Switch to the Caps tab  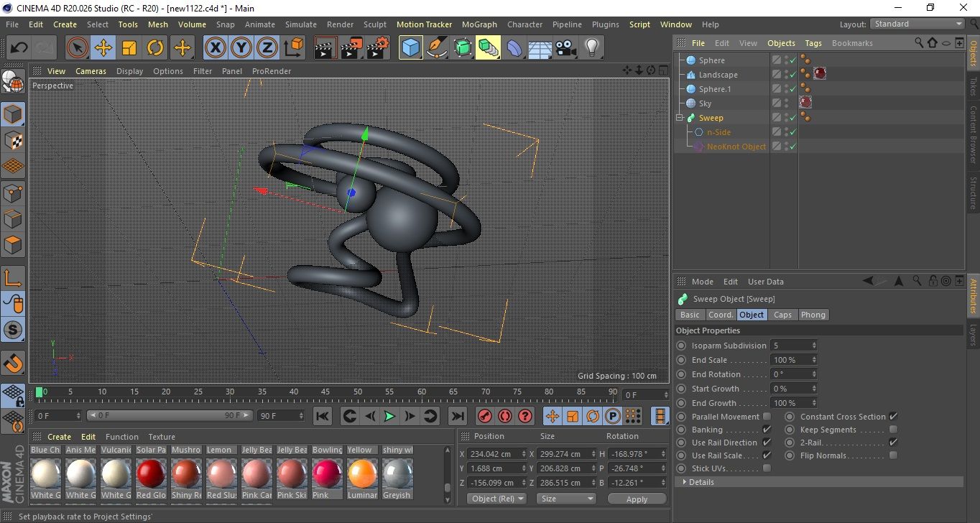[x=782, y=315]
